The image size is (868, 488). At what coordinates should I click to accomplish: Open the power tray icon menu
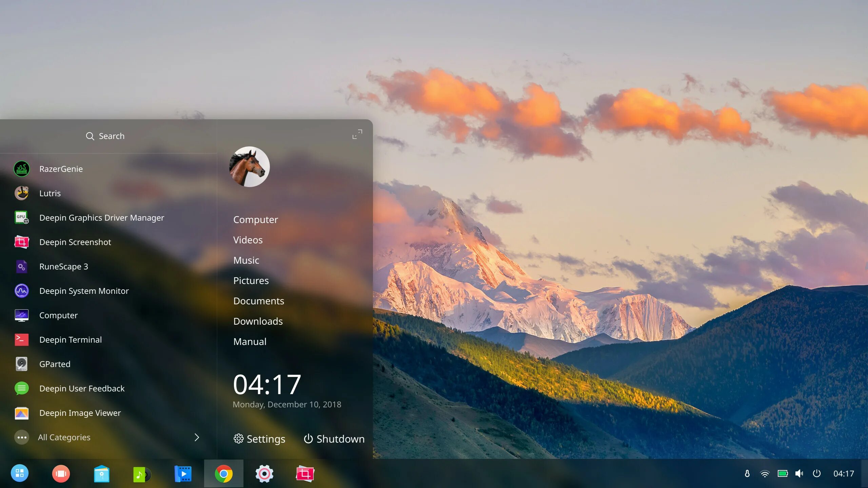tap(816, 473)
